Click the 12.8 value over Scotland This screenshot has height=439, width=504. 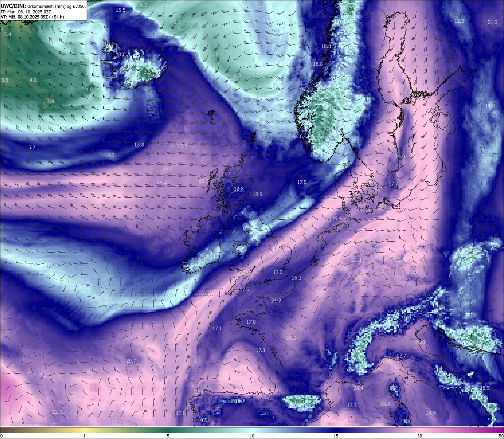(x=239, y=189)
